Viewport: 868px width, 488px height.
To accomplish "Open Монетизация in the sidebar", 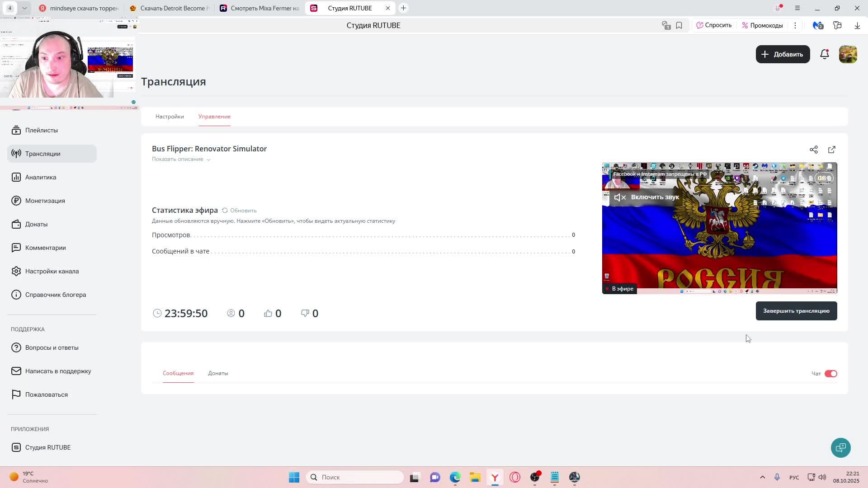I will tap(45, 201).
